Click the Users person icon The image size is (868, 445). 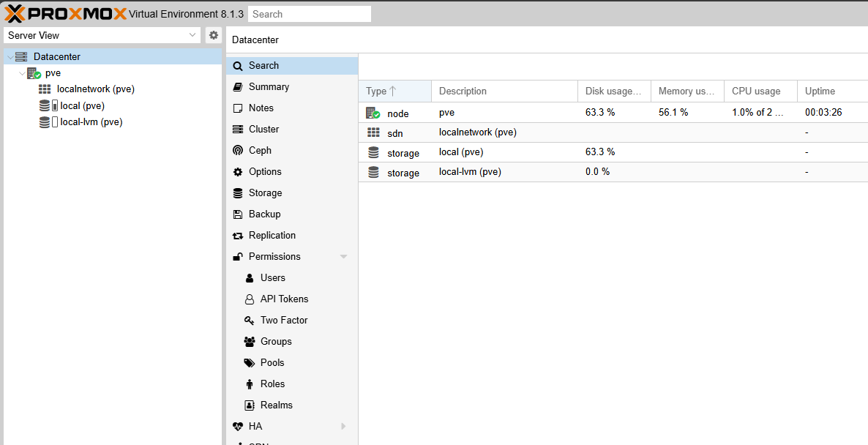[250, 278]
